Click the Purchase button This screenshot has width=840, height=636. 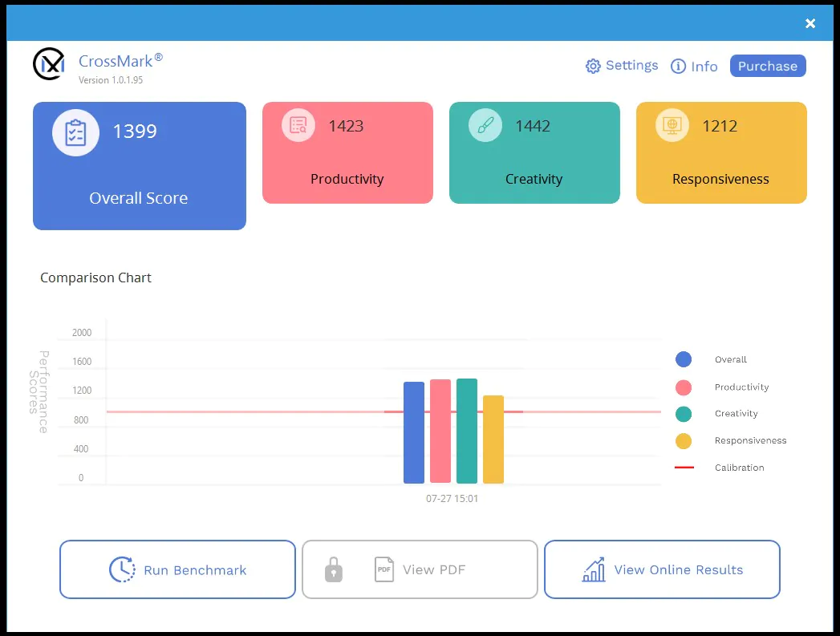coord(768,66)
